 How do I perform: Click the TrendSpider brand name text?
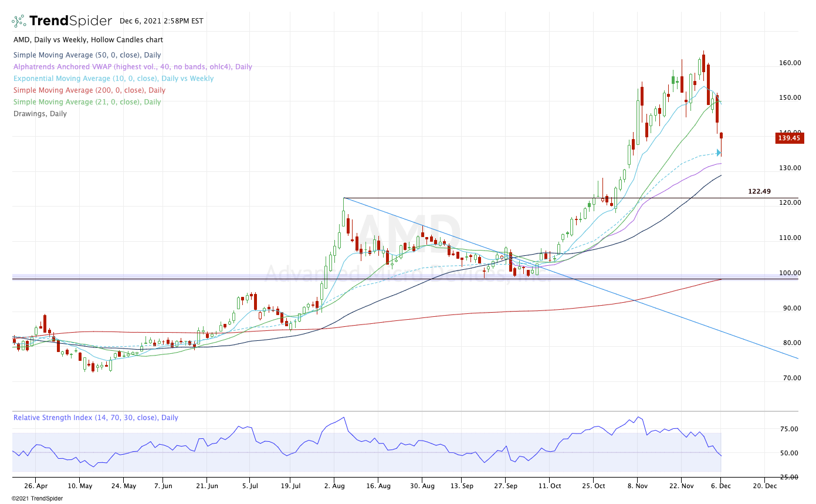tap(70, 21)
